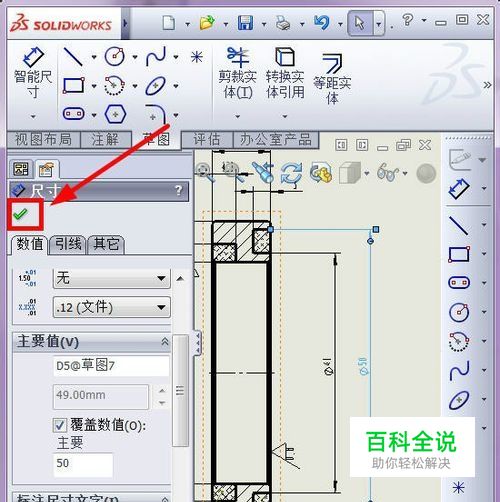Image resolution: width=500 pixels, height=502 pixels.
Task: Select Slot tool in right toolbar
Action: point(459,283)
